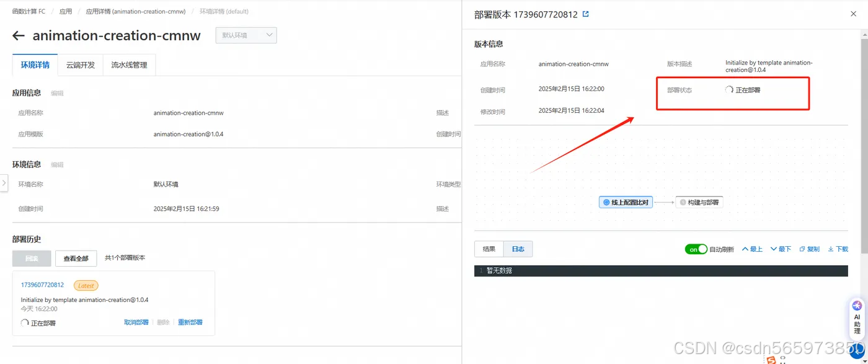The image size is (868, 364).
Task: Click modification time 2025年2月15日 16:22:04
Action: [572, 110]
